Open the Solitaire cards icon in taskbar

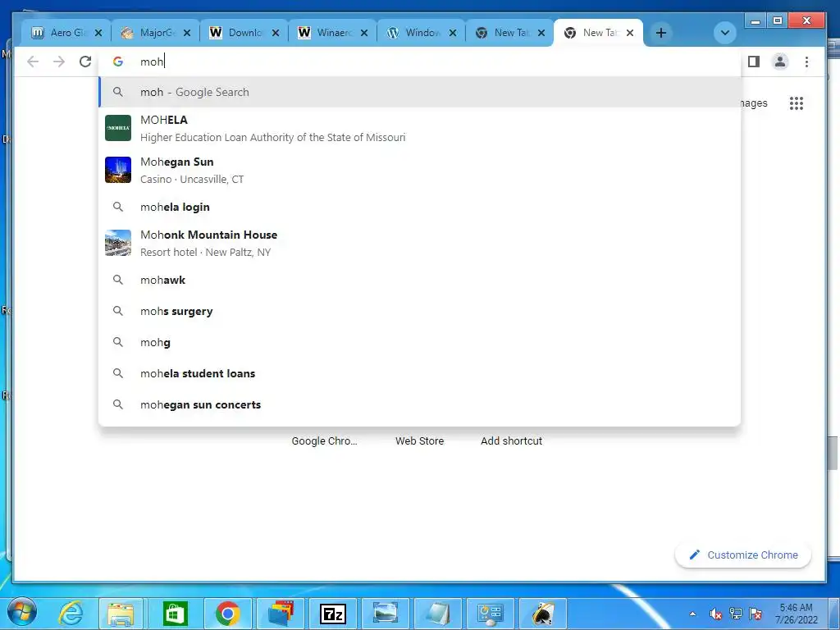pos(542,614)
